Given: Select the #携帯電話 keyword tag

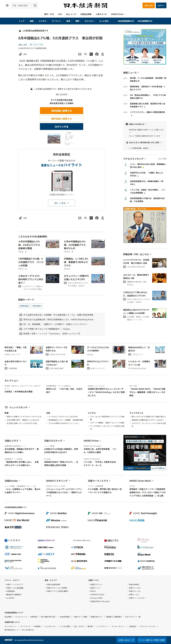Looking at the screenshot, I should click(24, 306).
